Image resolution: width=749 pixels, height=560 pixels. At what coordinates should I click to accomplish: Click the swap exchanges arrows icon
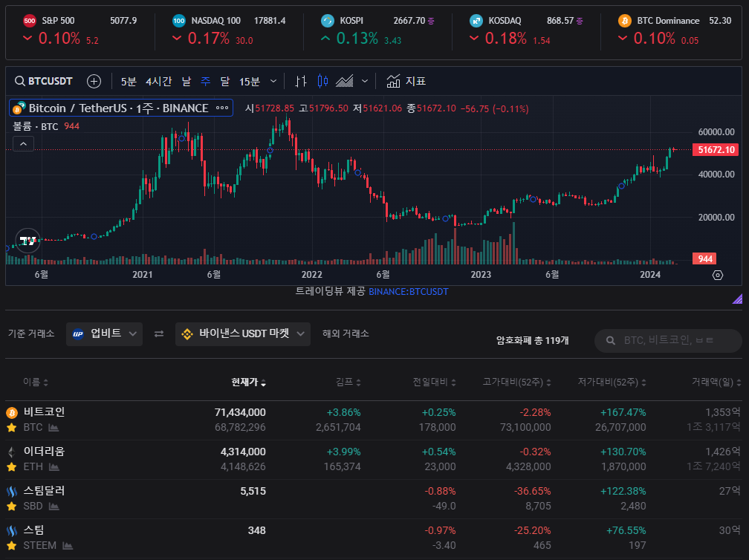point(159,333)
